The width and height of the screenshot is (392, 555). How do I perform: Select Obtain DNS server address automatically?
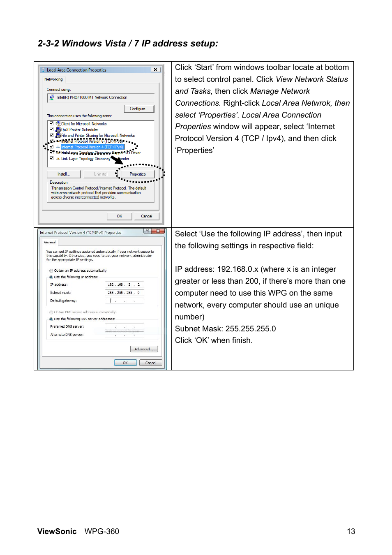[x=51, y=312]
